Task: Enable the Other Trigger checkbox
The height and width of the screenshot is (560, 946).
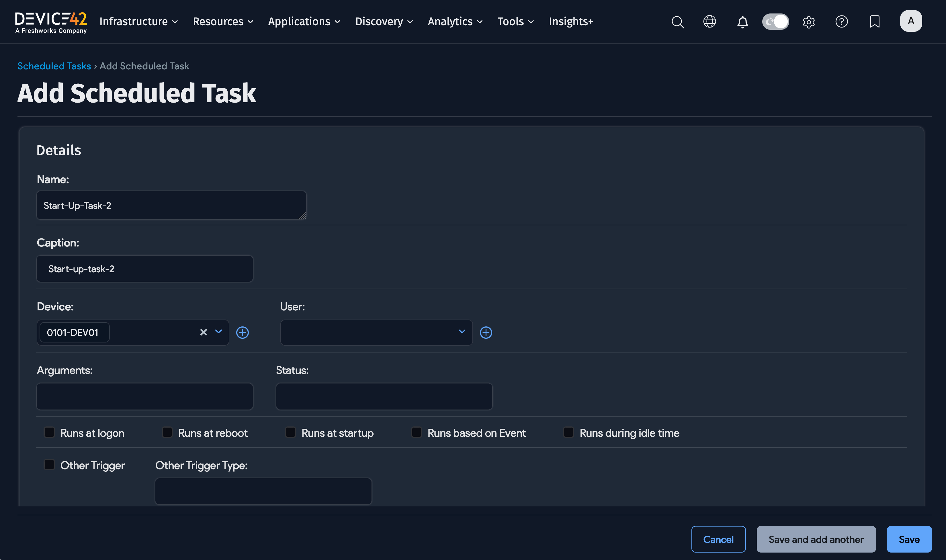Action: coord(49,465)
